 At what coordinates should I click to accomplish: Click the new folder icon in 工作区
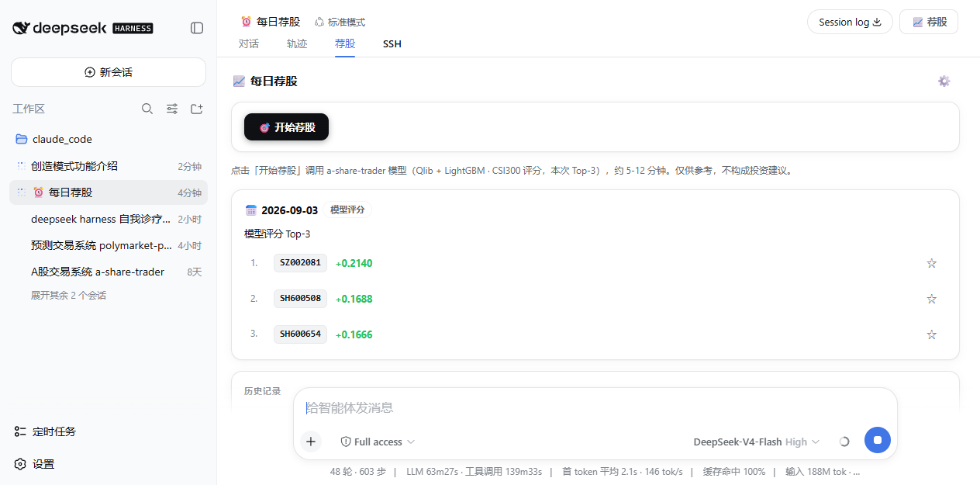tap(197, 109)
